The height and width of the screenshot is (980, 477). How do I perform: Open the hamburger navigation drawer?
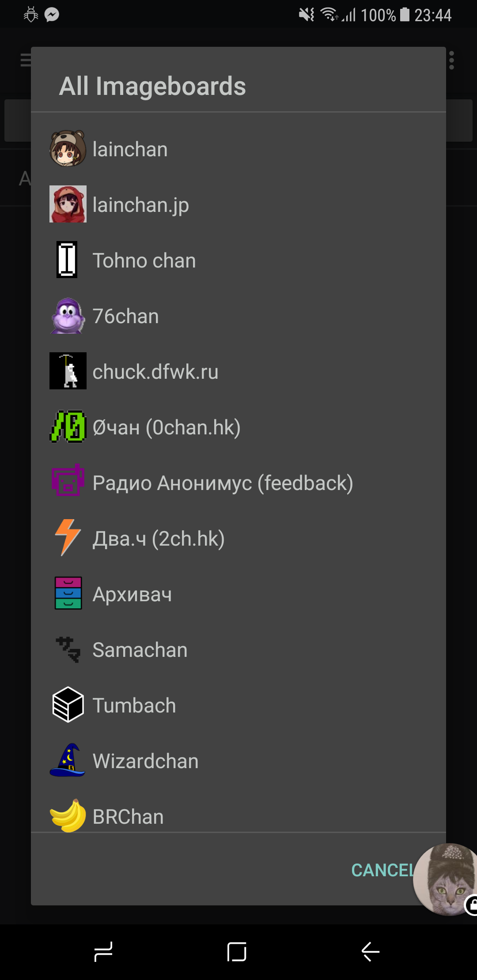point(26,60)
